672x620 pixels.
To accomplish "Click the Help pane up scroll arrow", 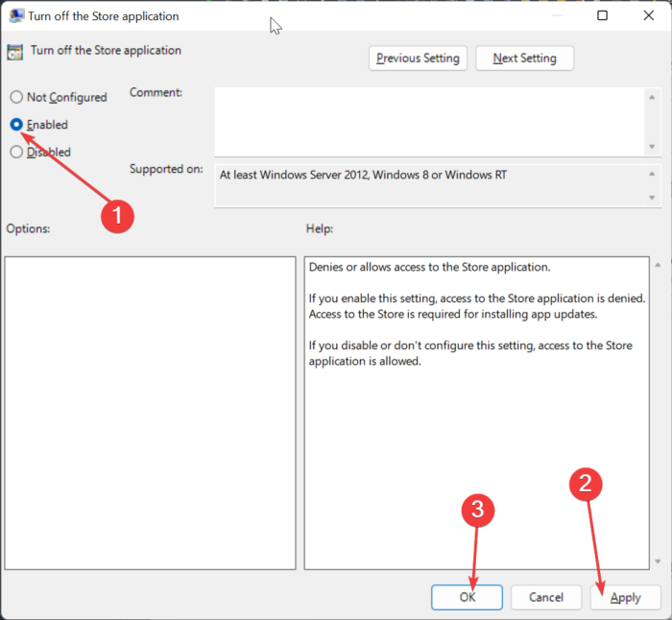I will (x=658, y=265).
